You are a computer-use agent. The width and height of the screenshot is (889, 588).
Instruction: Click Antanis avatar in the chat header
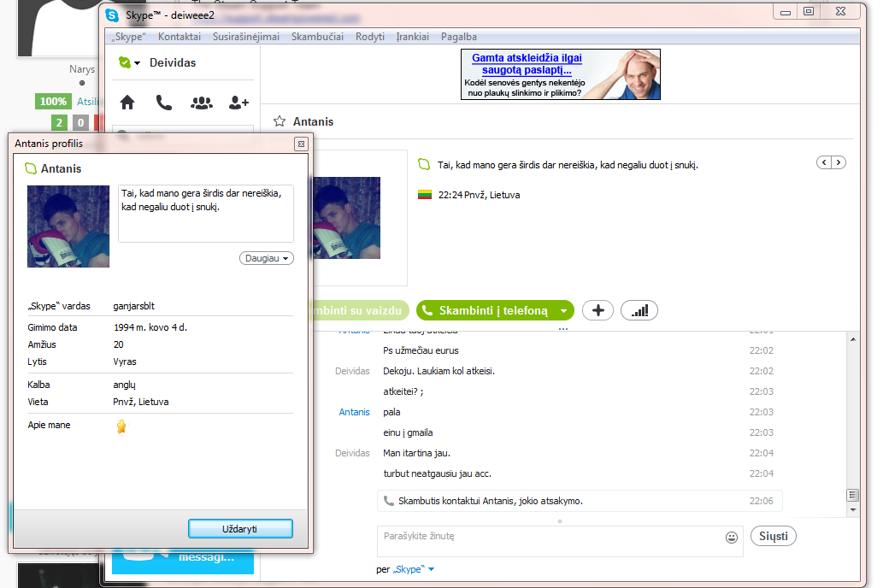point(347,218)
